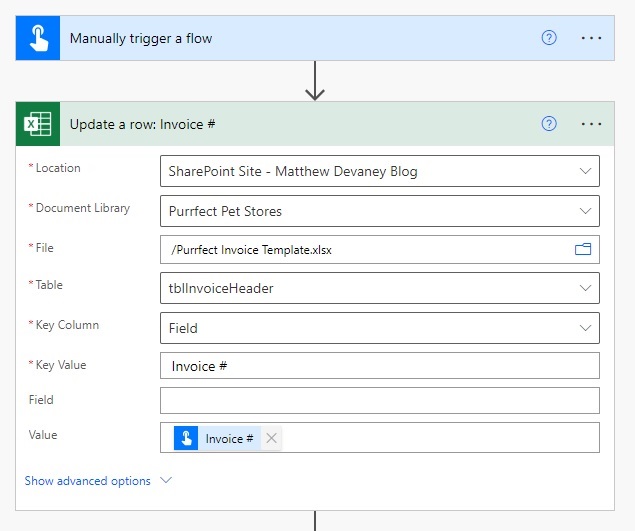Click the Invoice # token trigger icon
Viewport: 635px width, 531px height.
(x=186, y=438)
